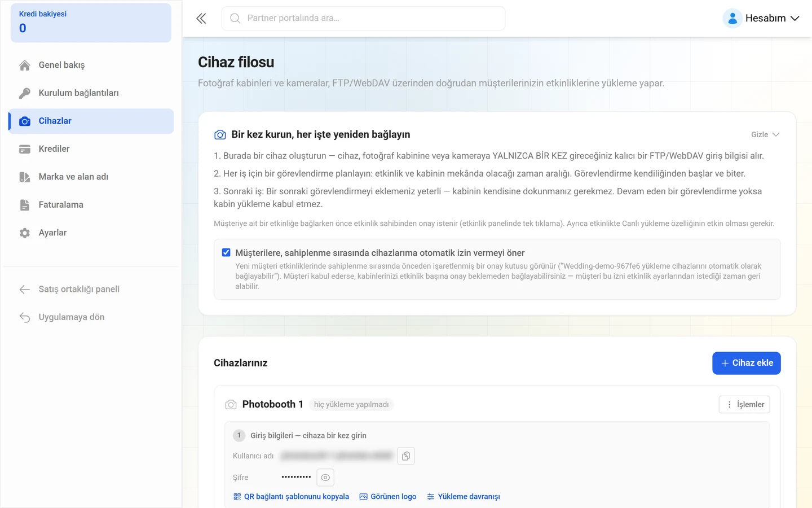Copy the Kullanıcı adı value
The image size is (812, 508).
pos(406,456)
